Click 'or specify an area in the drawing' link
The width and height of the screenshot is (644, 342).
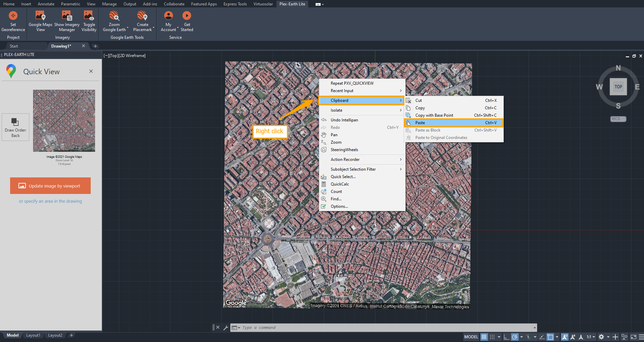point(50,201)
